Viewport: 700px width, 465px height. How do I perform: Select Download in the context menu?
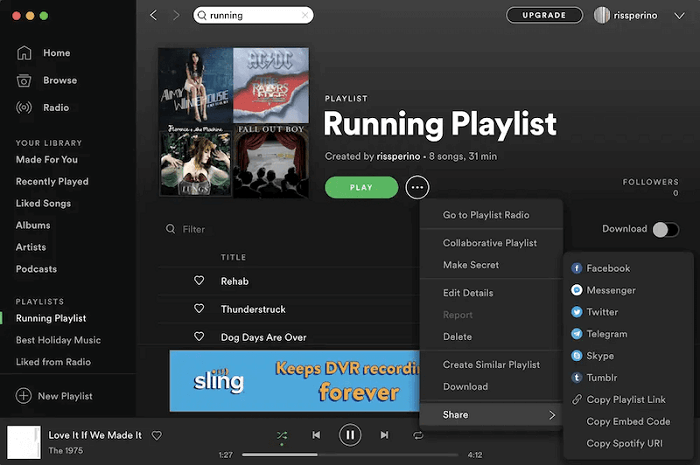click(465, 387)
